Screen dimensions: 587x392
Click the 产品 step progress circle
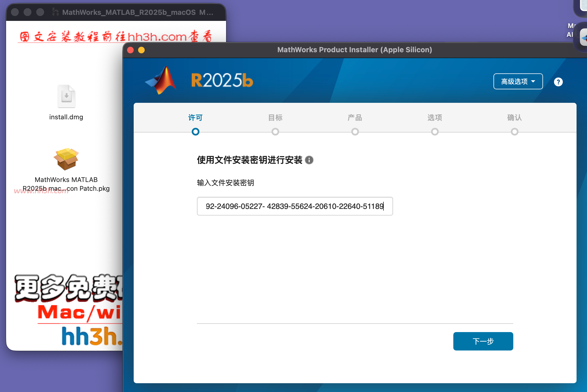355,132
